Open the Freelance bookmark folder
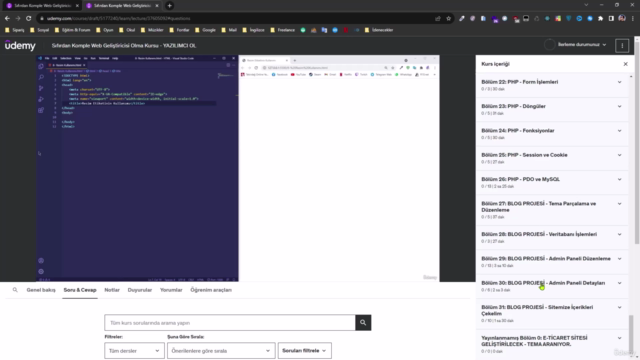This screenshot has height=360, width=640. [282, 30]
